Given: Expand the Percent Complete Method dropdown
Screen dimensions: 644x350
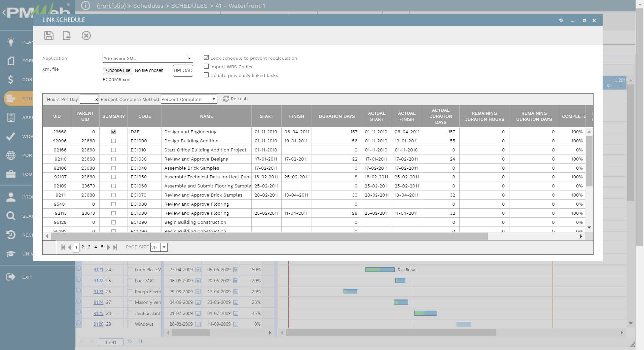Looking at the screenshot, I should point(214,99).
